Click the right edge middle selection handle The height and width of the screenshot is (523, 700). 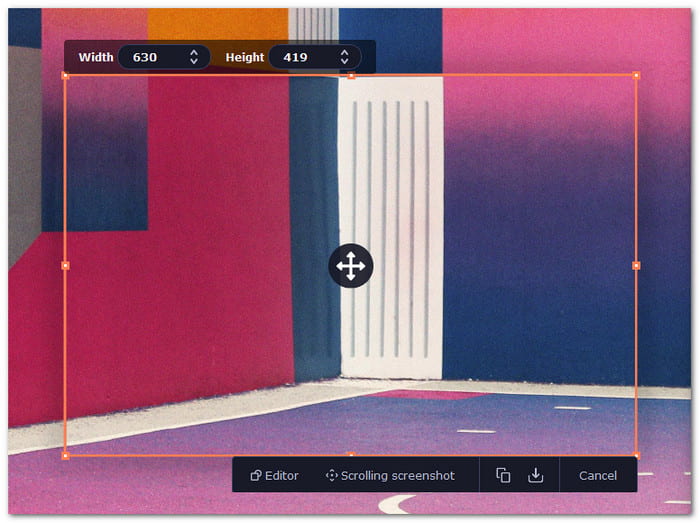(x=636, y=266)
